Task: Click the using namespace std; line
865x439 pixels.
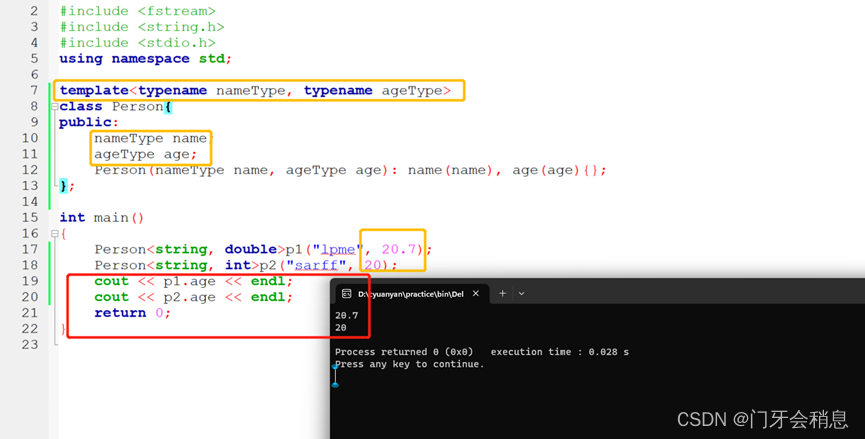Action: (146, 59)
